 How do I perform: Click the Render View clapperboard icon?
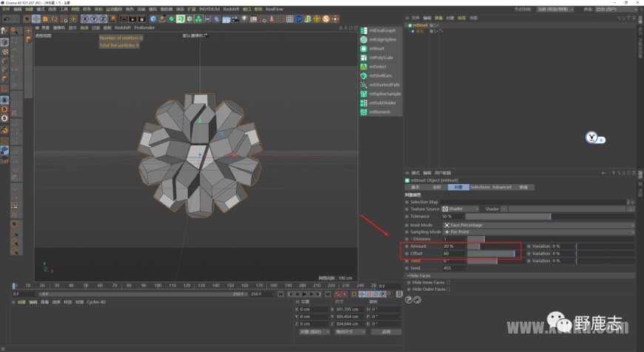point(123,19)
